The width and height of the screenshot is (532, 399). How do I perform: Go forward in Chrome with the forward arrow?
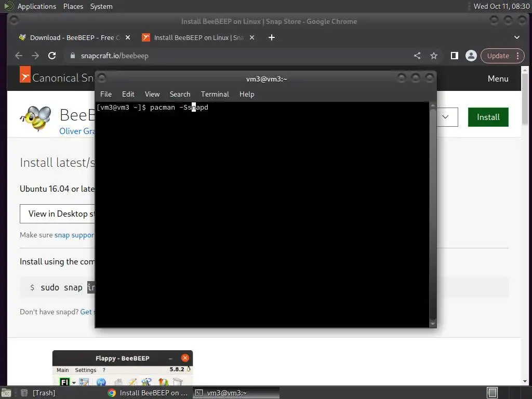coord(35,56)
